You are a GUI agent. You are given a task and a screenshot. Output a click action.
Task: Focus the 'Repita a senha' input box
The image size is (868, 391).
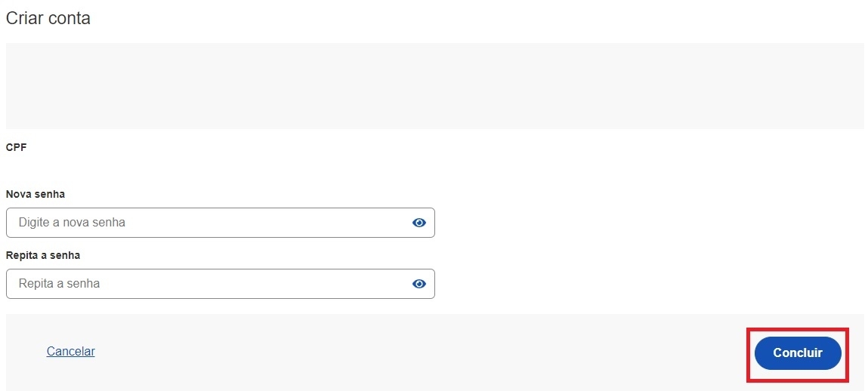204,284
